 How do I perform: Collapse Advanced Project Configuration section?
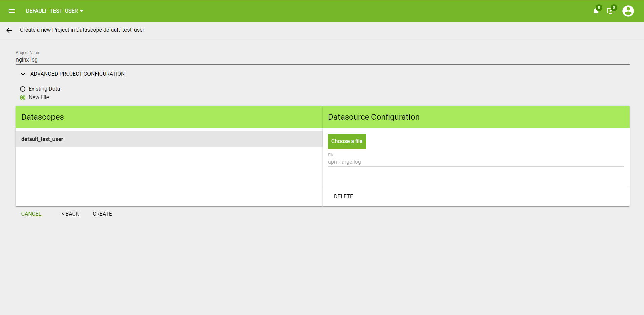[x=73, y=74]
